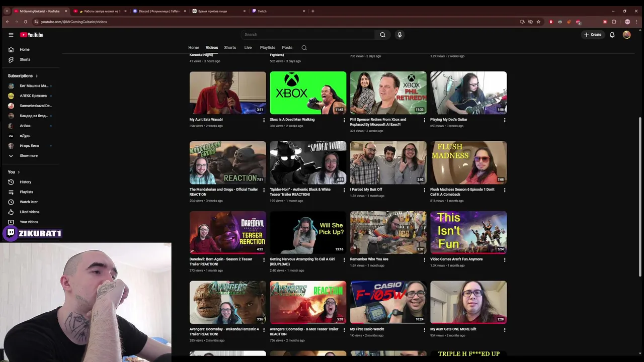The width and height of the screenshot is (644, 362).
Task: Switch to channel Home tab
Action: pos(194,48)
